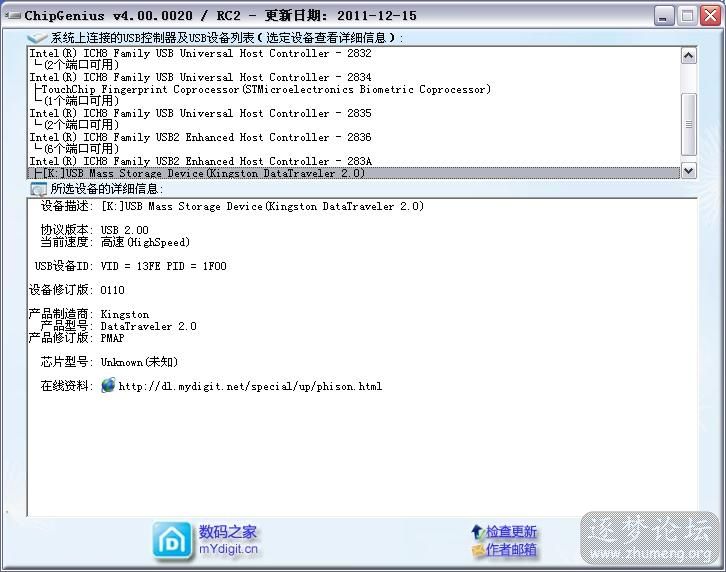Viewport: 726px width, 572px height.
Task: Minimize the ChipGenius window
Action: tap(664, 16)
